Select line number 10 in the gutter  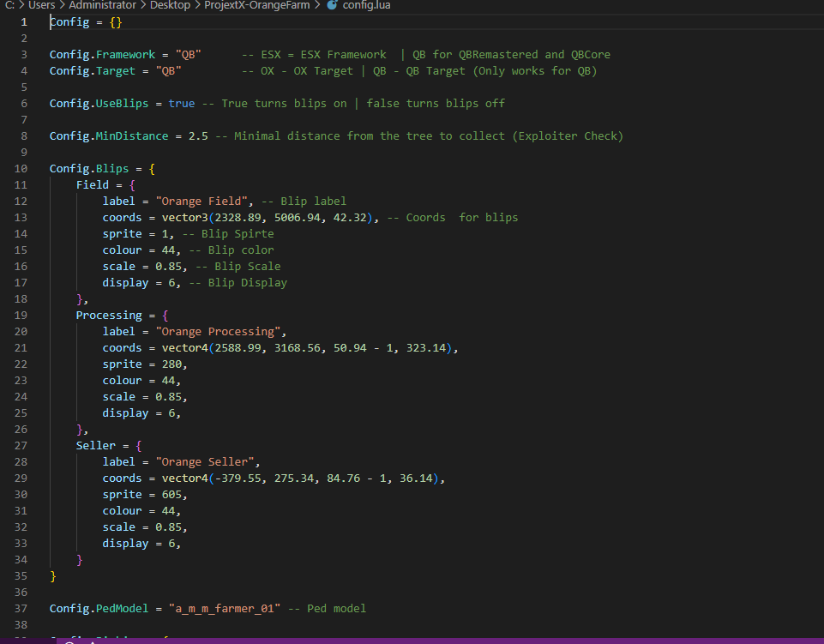point(21,169)
